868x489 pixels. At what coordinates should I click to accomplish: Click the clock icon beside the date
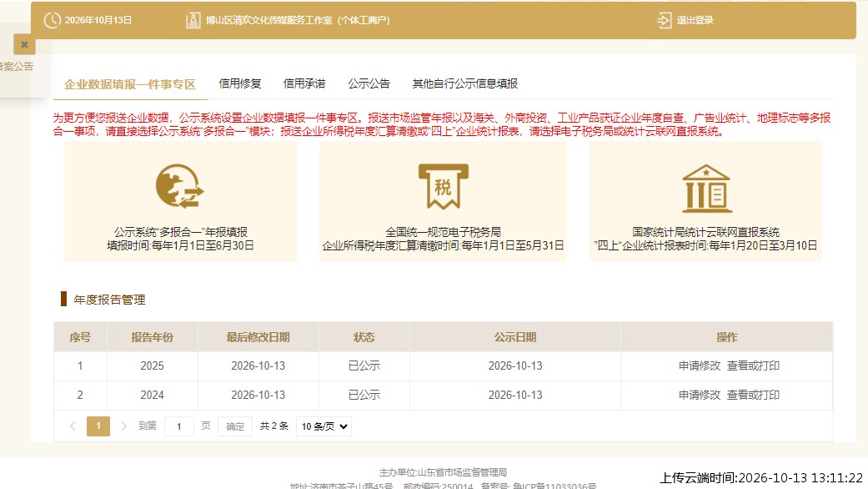52,21
